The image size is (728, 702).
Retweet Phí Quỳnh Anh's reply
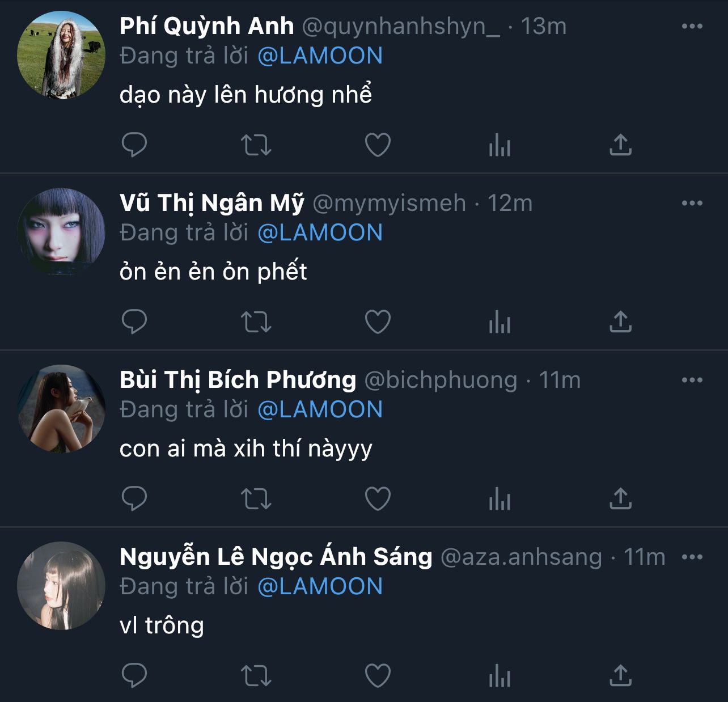point(256,145)
